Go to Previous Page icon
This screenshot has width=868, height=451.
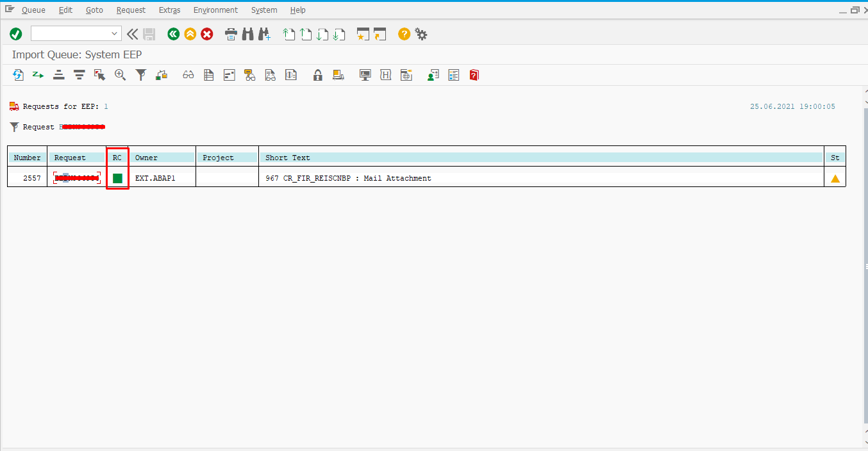click(x=306, y=34)
